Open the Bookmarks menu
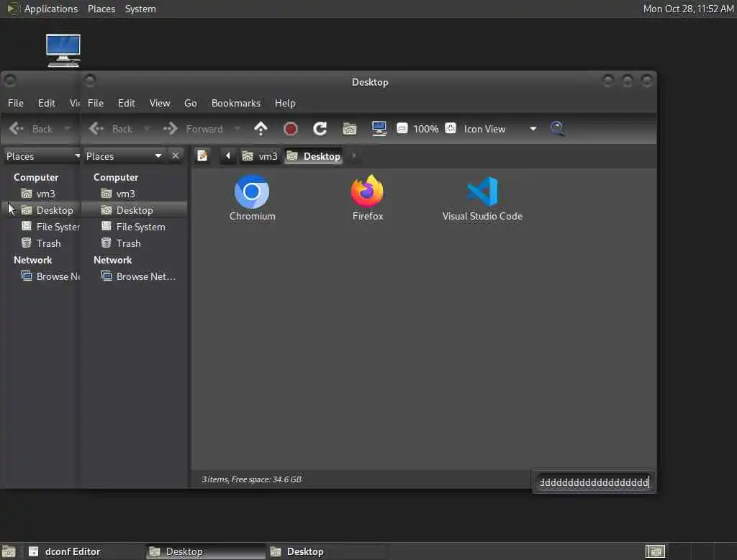Screen dimensions: 737x560 [236, 103]
